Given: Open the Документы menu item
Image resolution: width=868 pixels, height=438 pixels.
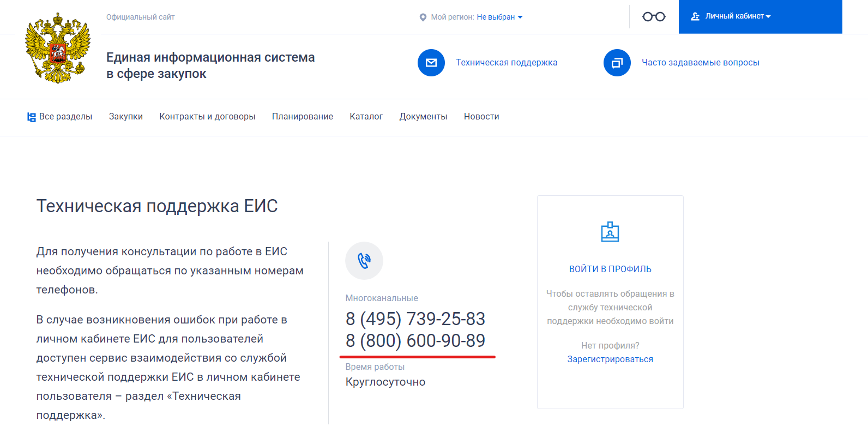Looking at the screenshot, I should 423,117.
